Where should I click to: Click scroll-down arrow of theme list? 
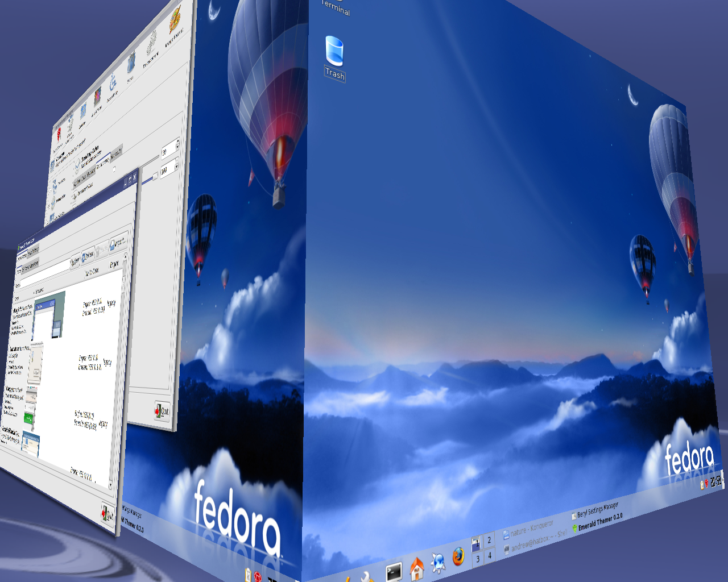tap(110, 485)
